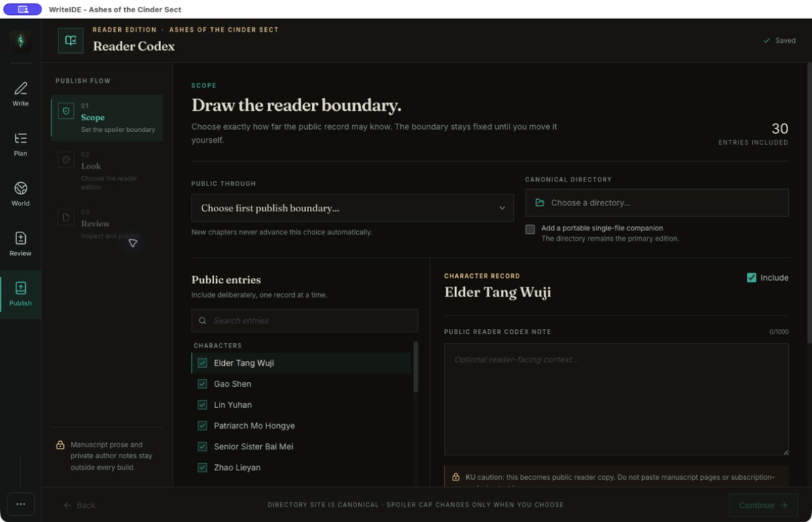Select the Senior Sister Bai Mei entry name

(253, 447)
